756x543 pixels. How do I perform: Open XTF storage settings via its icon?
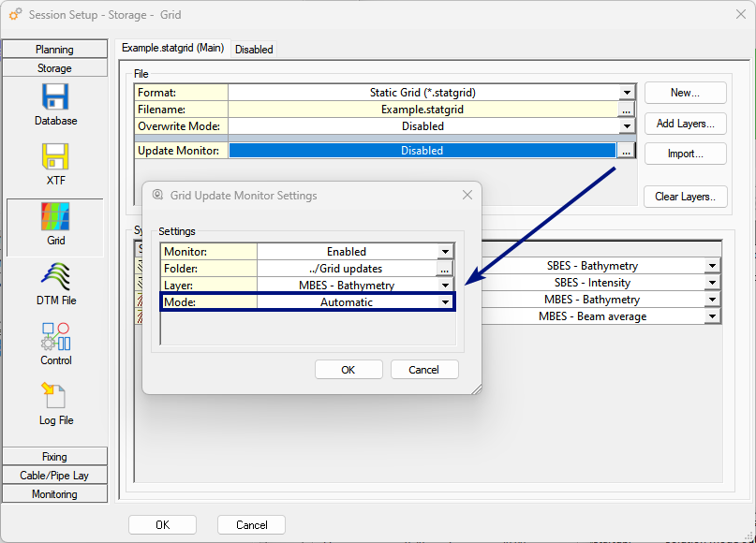pos(55,156)
